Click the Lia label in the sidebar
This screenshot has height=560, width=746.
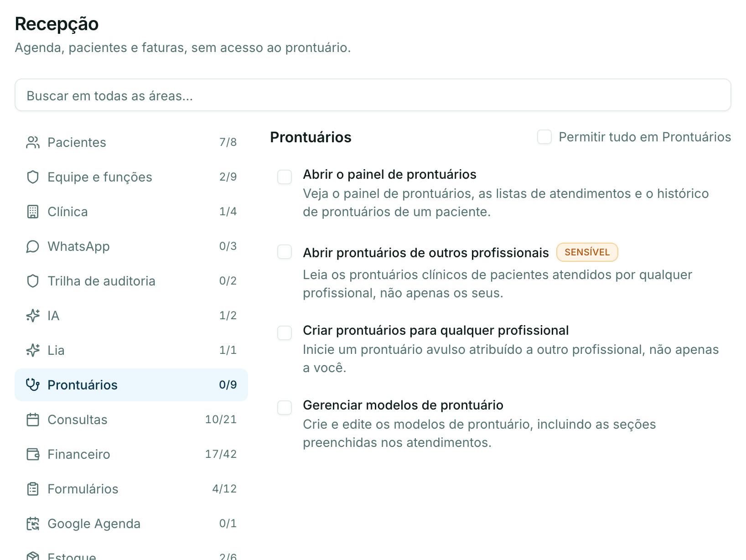point(56,350)
